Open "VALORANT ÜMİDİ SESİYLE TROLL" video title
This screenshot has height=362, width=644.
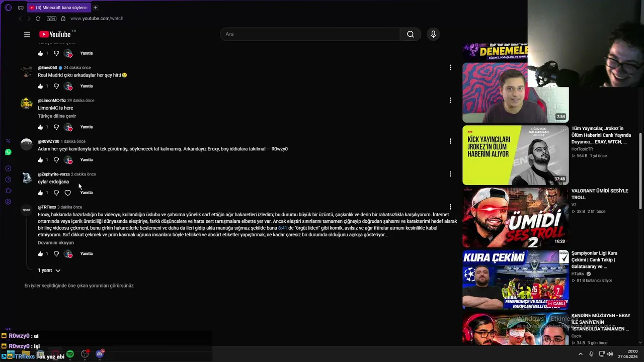pyautogui.click(x=600, y=194)
